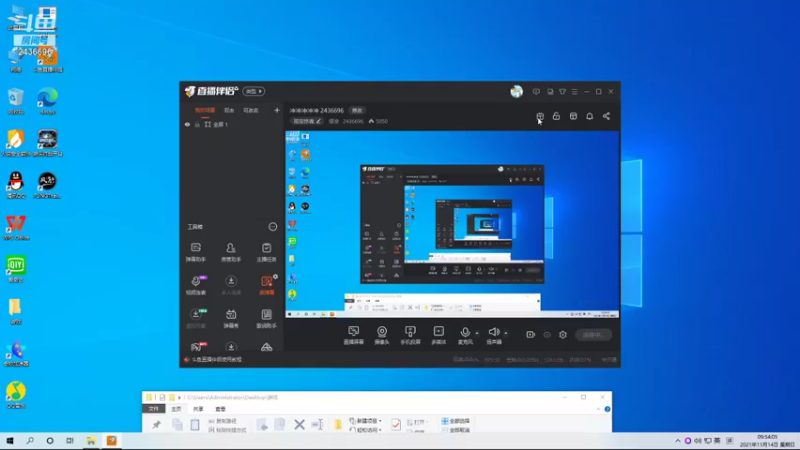Open File tab in File Explorer
This screenshot has width=800, height=450.
tap(154, 409)
